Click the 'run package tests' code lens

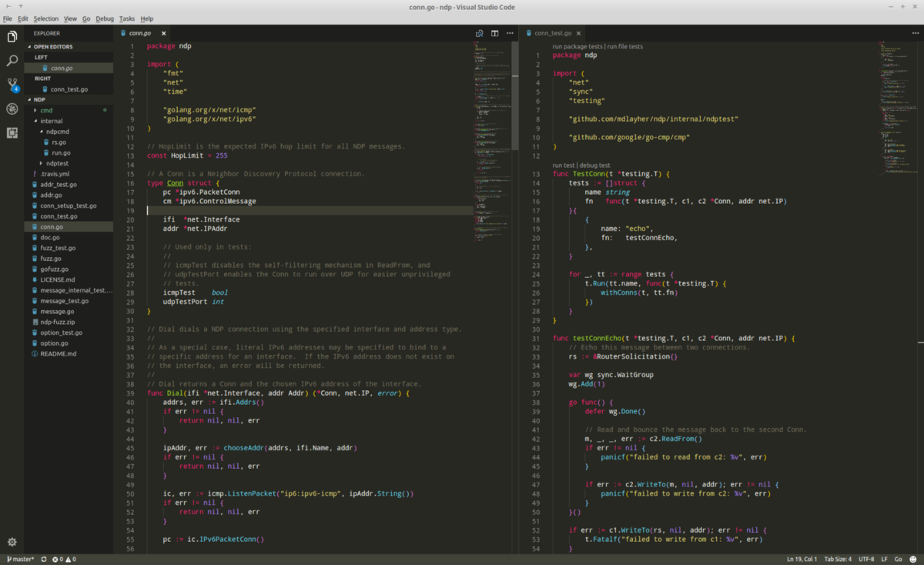click(x=577, y=46)
